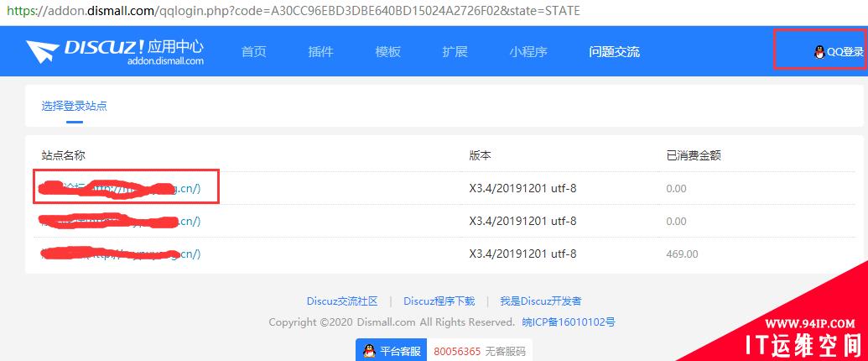The image size is (868, 361).
Task: Click the version text in the 469.00 row
Action: click(x=522, y=254)
